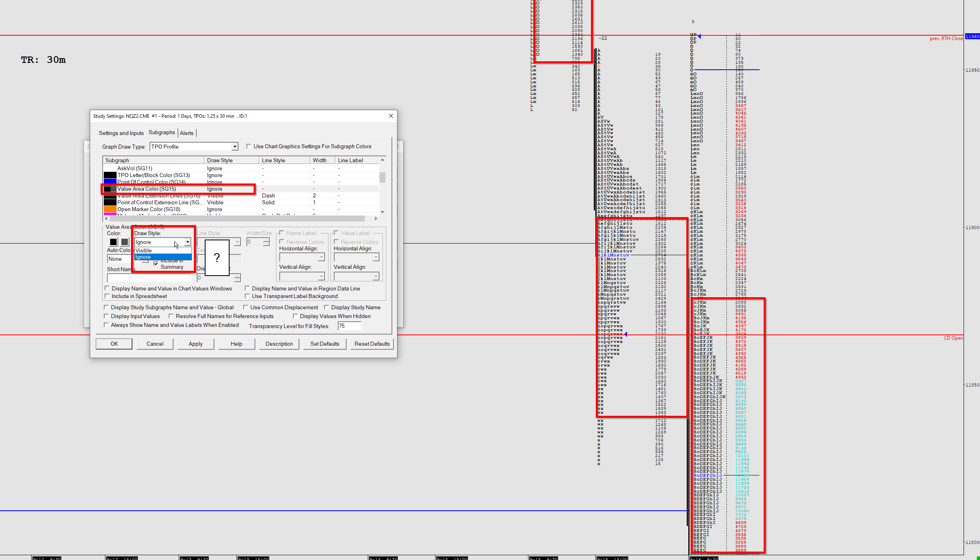Open the Alerts tab
This screenshot has width=980, height=560.
point(187,133)
